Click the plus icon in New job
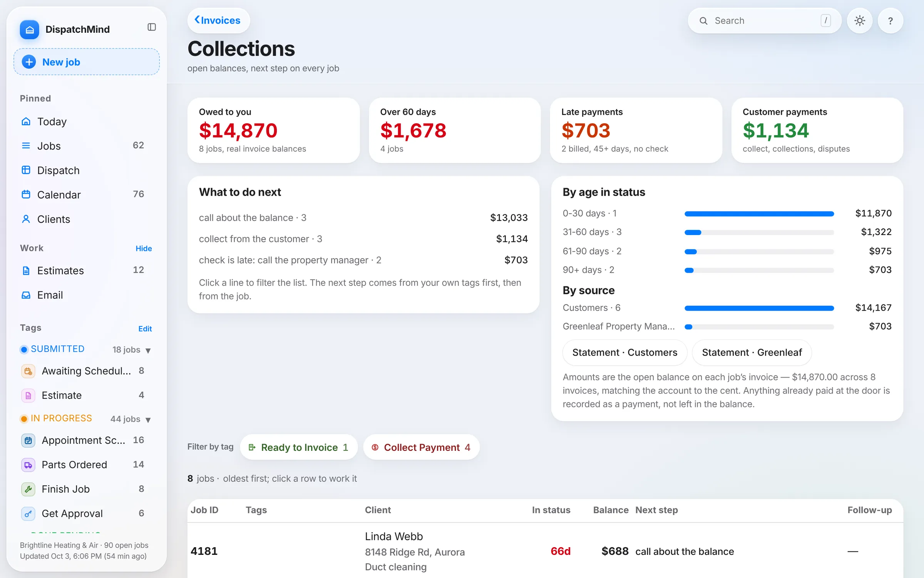 (x=29, y=62)
